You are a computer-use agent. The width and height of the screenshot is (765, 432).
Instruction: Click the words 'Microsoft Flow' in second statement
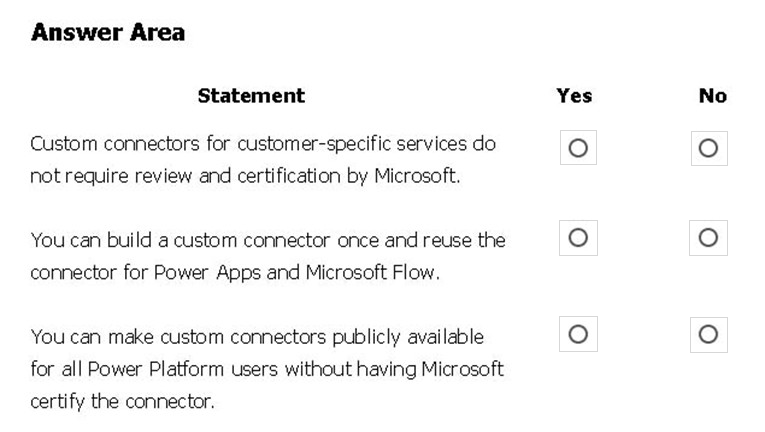370,272
